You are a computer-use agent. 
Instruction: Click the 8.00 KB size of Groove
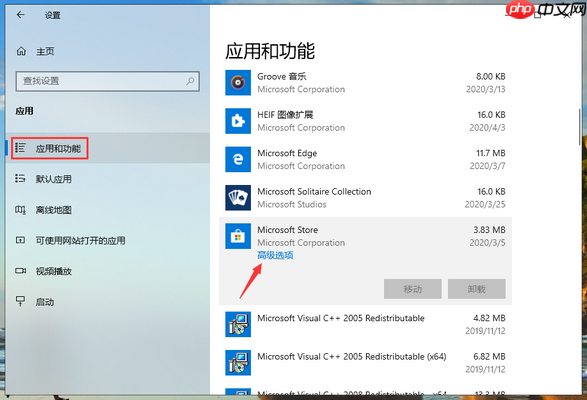coord(491,76)
